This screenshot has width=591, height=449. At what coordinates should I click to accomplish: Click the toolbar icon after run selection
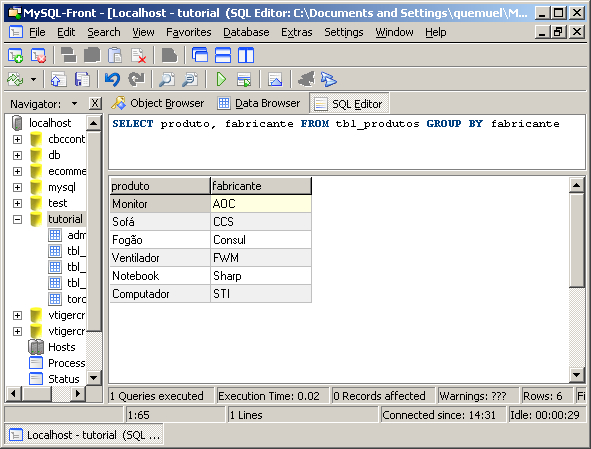[275, 80]
